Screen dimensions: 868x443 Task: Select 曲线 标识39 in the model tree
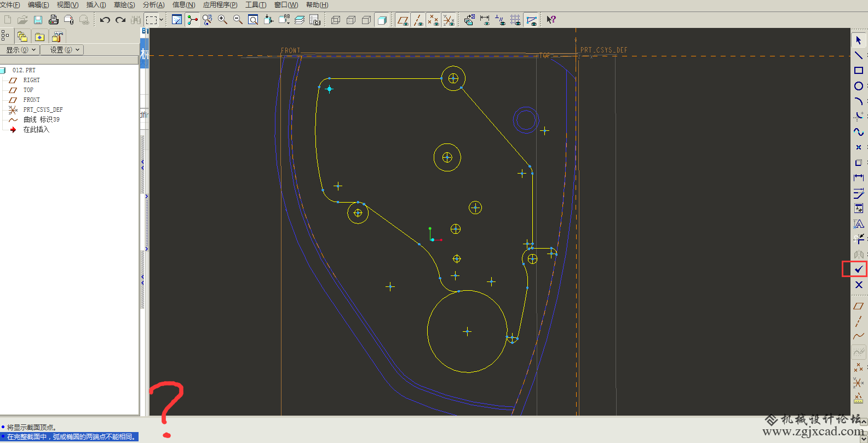tap(41, 119)
